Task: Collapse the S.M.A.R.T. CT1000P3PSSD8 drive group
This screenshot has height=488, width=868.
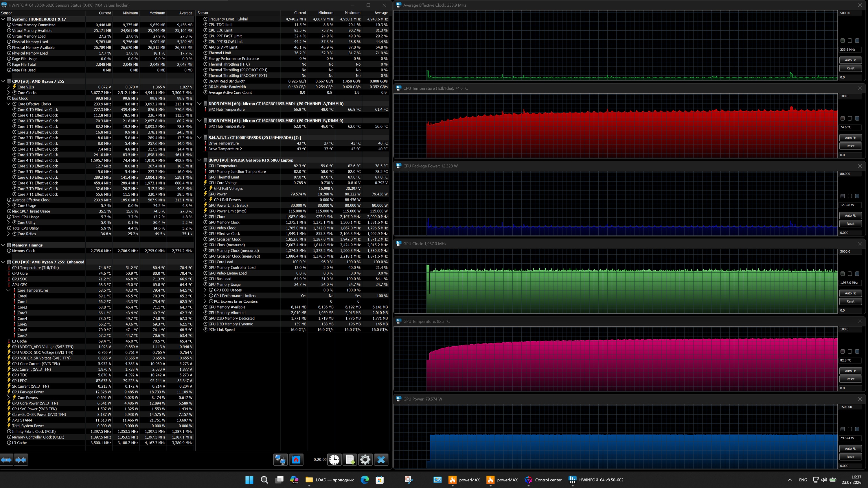Action: 199,138
